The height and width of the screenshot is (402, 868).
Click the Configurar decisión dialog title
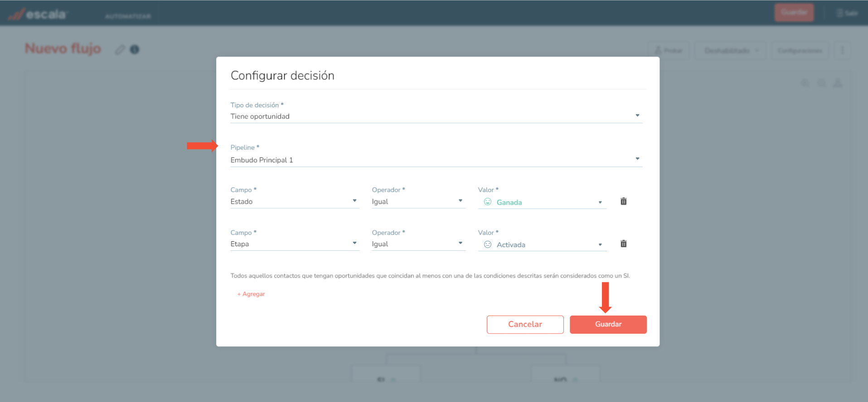pyautogui.click(x=282, y=76)
